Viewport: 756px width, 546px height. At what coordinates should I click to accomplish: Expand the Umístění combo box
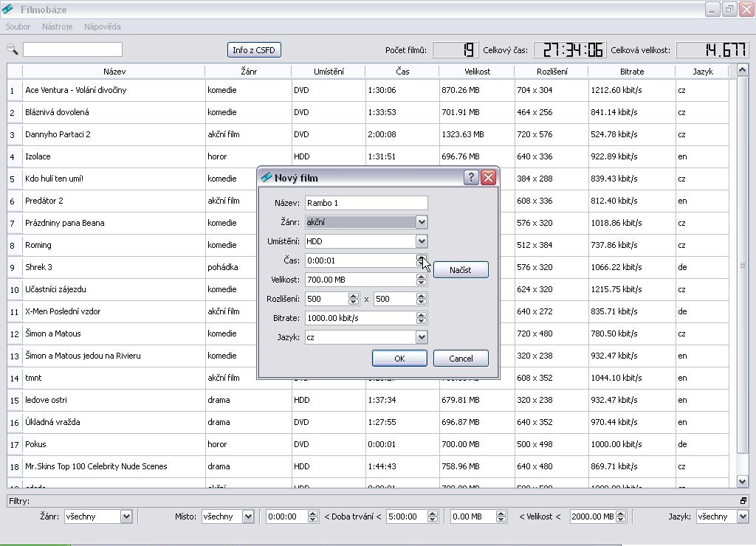click(x=422, y=241)
